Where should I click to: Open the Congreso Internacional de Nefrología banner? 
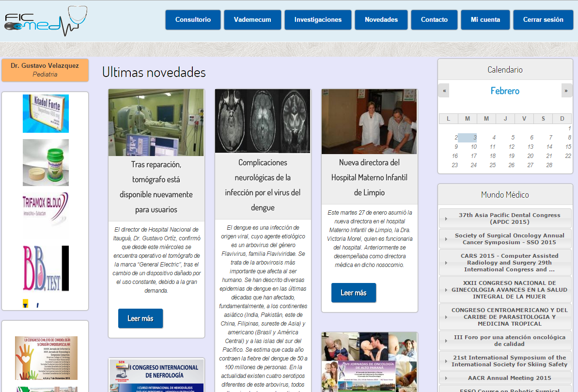click(156, 375)
